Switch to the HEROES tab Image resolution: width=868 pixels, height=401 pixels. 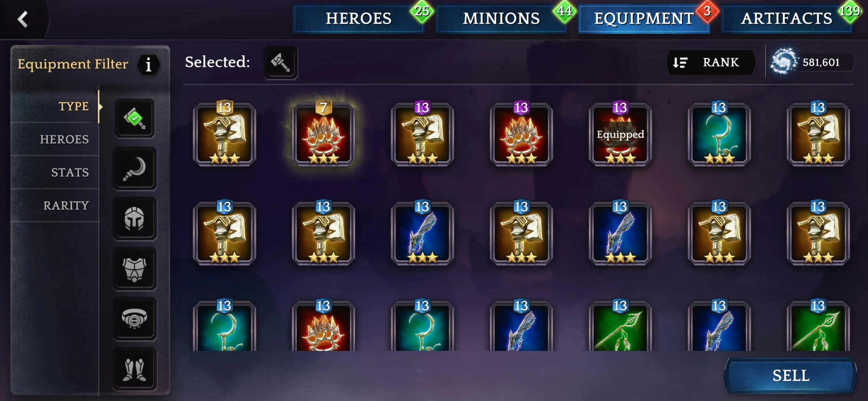point(359,19)
